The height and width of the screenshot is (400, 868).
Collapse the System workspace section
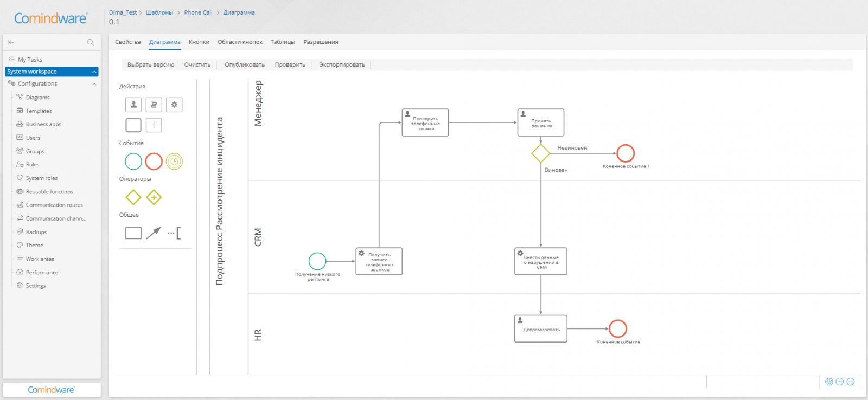coord(94,72)
